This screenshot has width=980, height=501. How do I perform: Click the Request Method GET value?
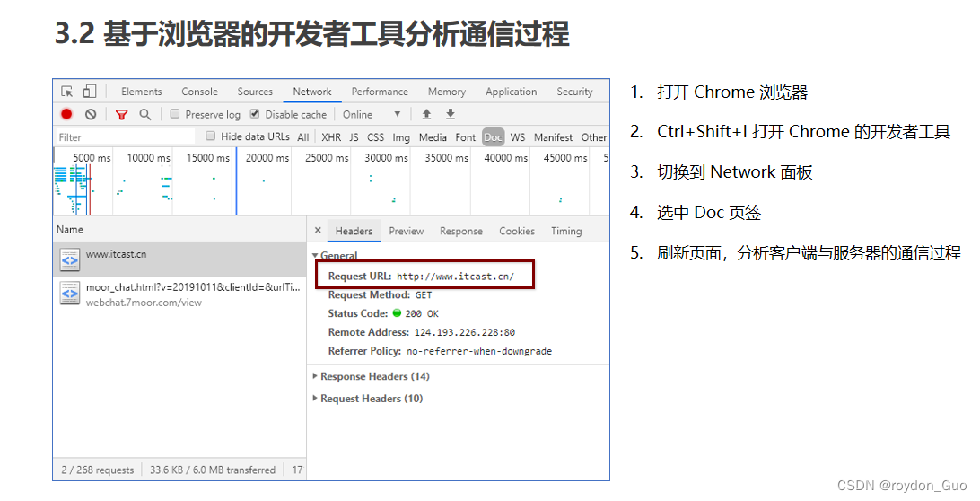tap(424, 294)
